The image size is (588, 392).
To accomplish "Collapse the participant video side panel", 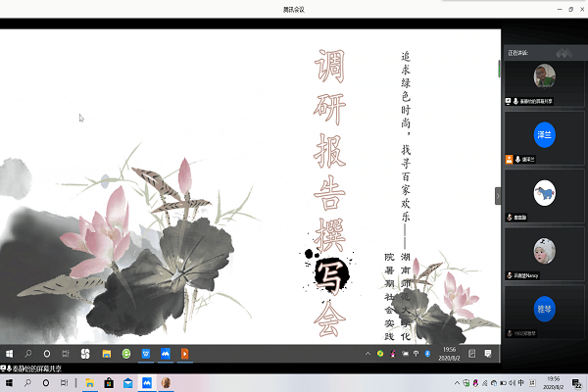I will (x=498, y=195).
